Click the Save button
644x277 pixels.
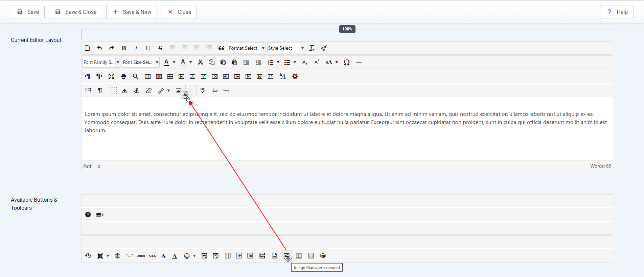28,12
